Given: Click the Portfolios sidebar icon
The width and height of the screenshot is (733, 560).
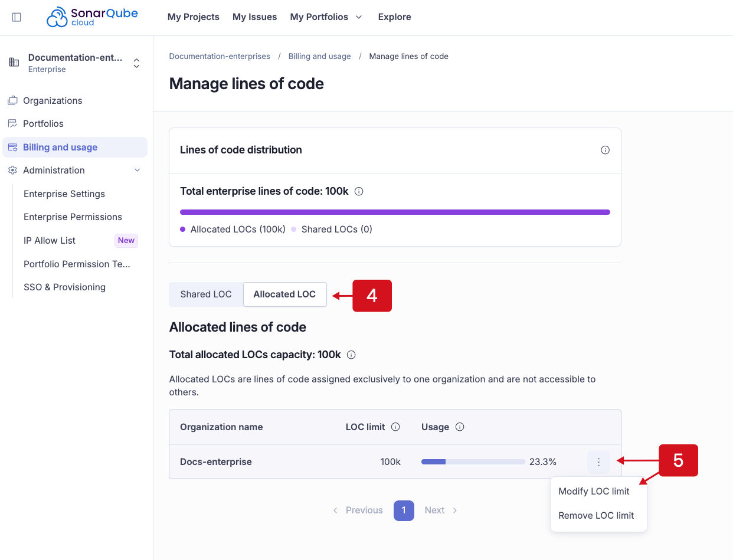Looking at the screenshot, I should (12, 123).
